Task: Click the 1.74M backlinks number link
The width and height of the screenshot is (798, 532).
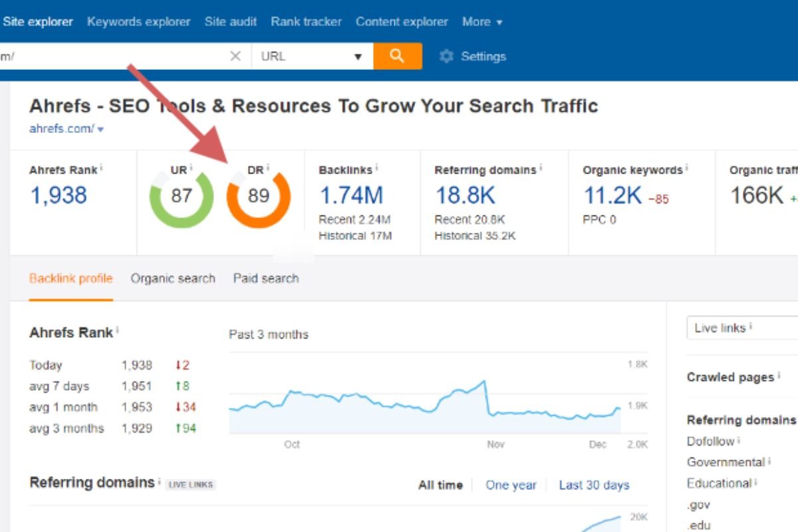Action: pos(351,196)
